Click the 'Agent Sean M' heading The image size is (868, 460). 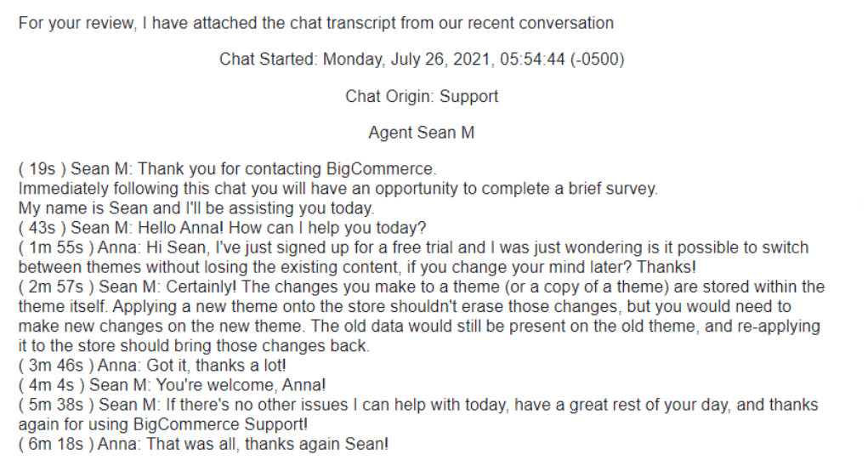pos(422,133)
